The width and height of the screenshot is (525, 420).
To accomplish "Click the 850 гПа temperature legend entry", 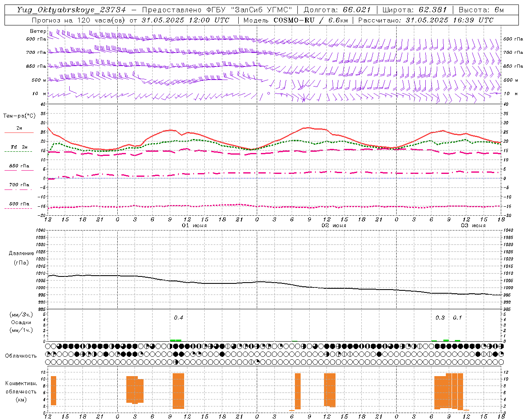I will tap(19, 167).
